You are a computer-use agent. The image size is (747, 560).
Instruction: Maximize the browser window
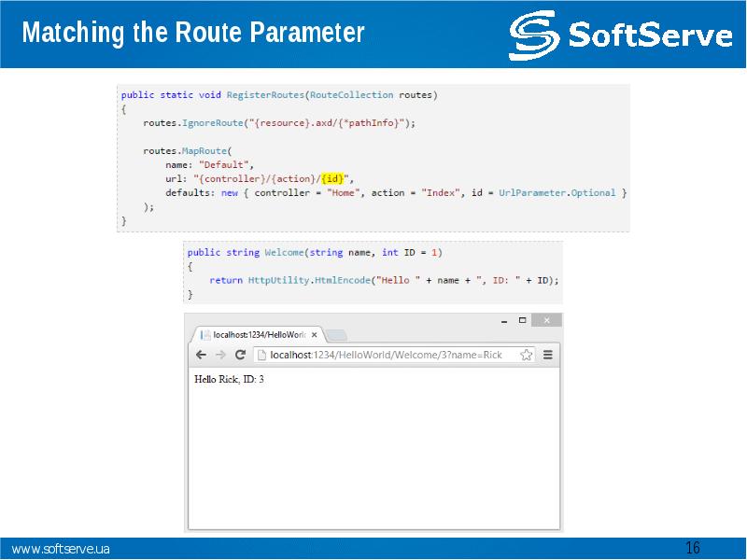523,320
